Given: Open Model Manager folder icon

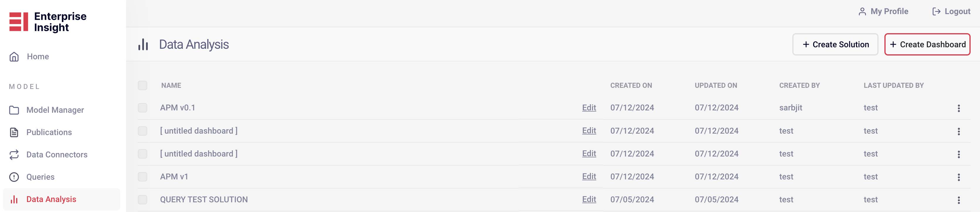Looking at the screenshot, I should point(14,110).
